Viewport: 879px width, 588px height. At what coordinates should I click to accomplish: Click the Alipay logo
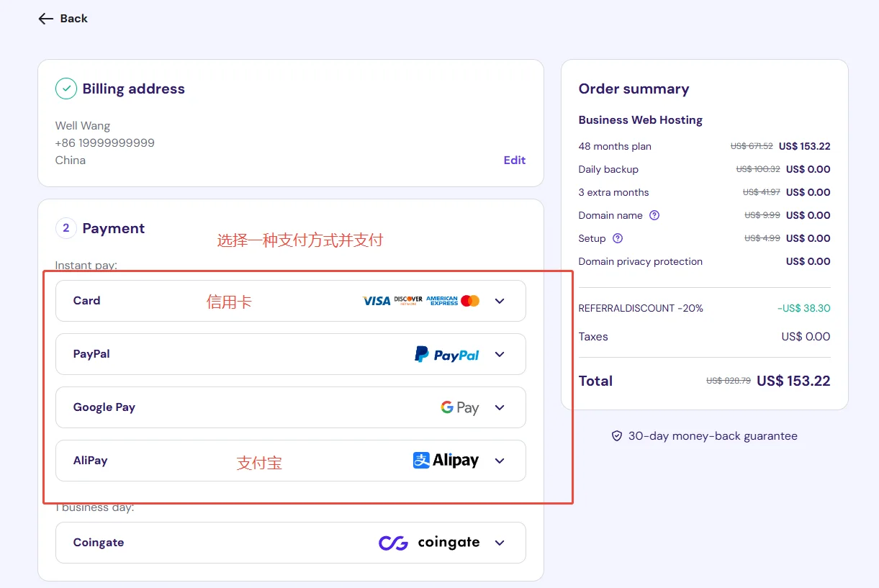tap(446, 461)
